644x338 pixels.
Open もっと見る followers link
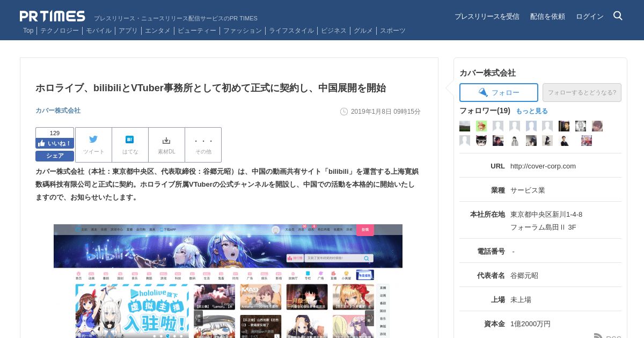click(x=532, y=111)
